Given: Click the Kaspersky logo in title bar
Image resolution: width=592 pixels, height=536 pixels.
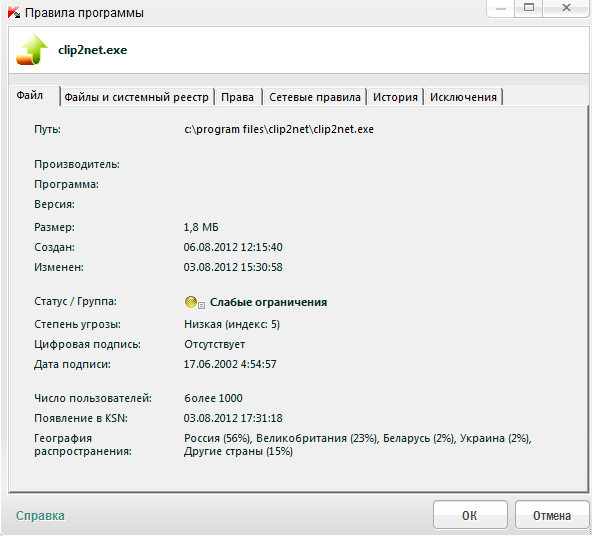Looking at the screenshot, I should 14,12.
